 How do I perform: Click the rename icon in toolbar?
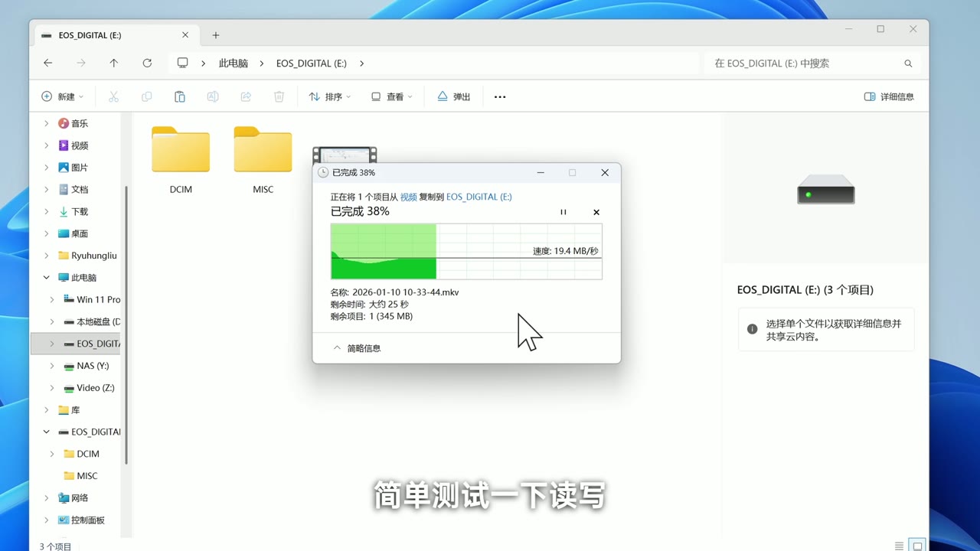[x=213, y=96]
